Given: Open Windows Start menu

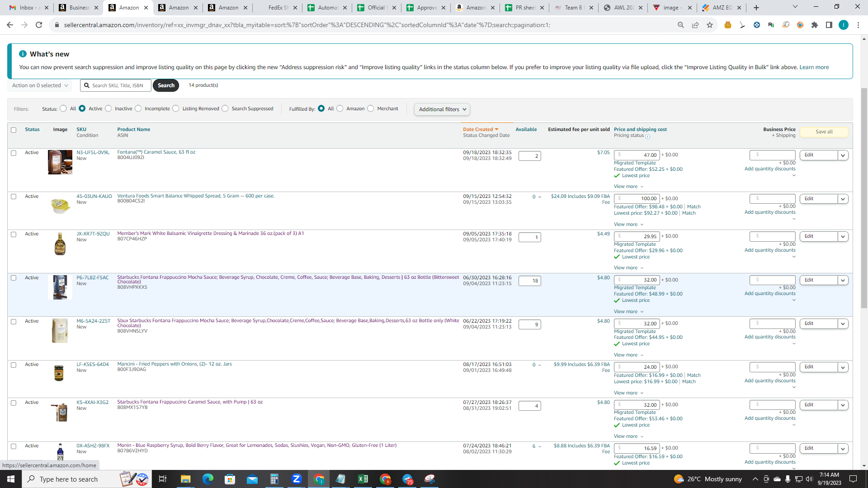Looking at the screenshot, I should (11, 479).
